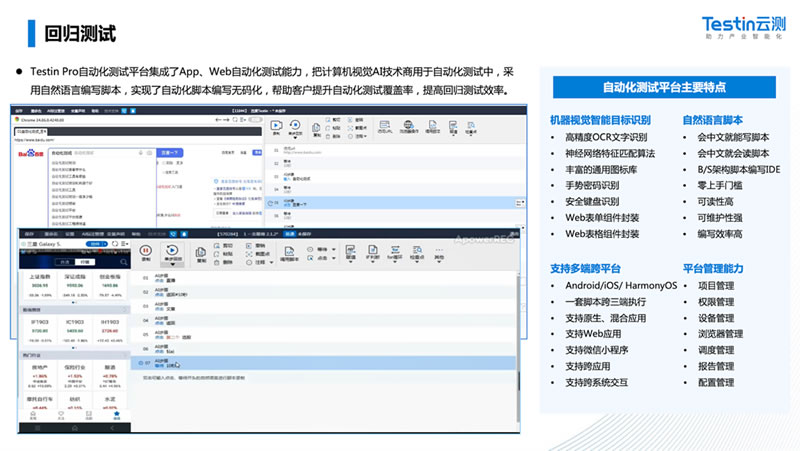Click home icon in mobile app bottom nav
The image size is (800, 451).
33,415
